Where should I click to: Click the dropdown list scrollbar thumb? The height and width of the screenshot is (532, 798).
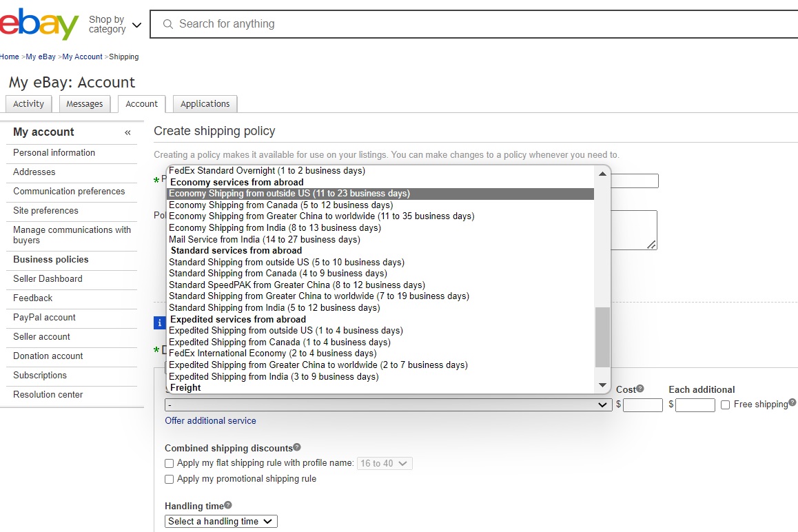[602, 337]
